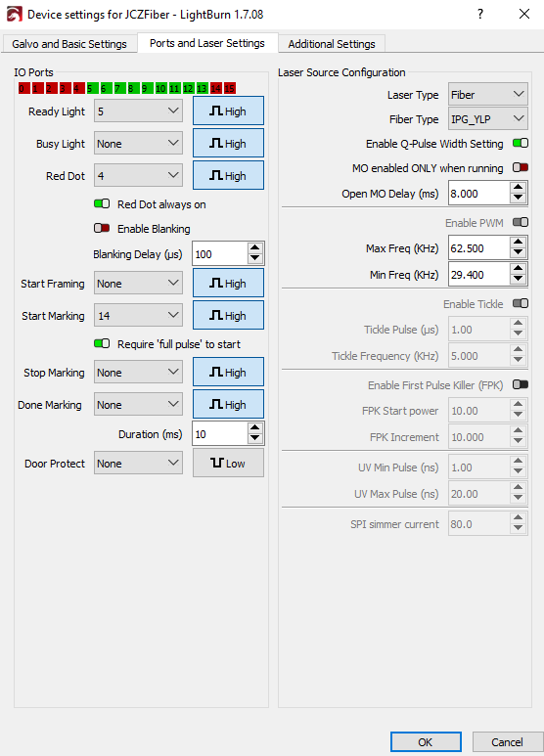Disable Red Dot always on
544x756 pixels.
[102, 203]
